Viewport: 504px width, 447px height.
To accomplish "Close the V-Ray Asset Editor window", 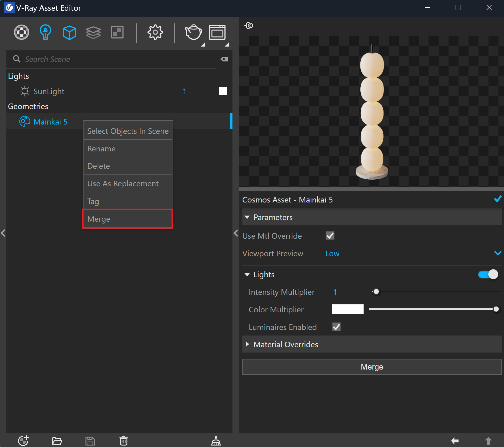I will [489, 7].
